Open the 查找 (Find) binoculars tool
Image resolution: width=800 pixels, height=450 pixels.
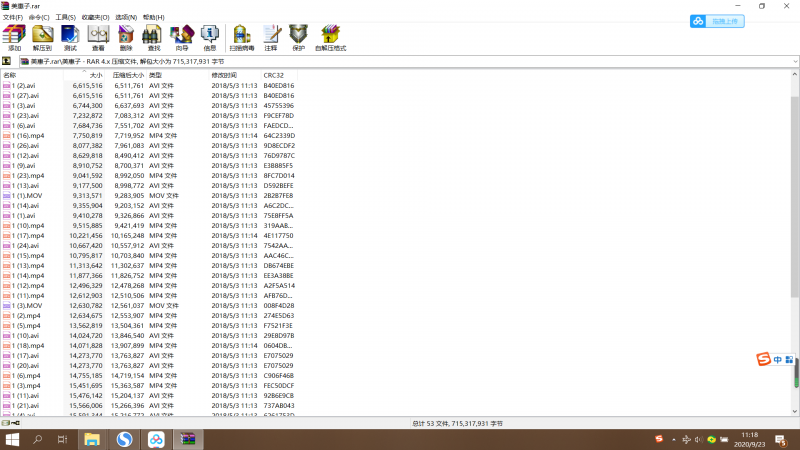click(x=154, y=38)
